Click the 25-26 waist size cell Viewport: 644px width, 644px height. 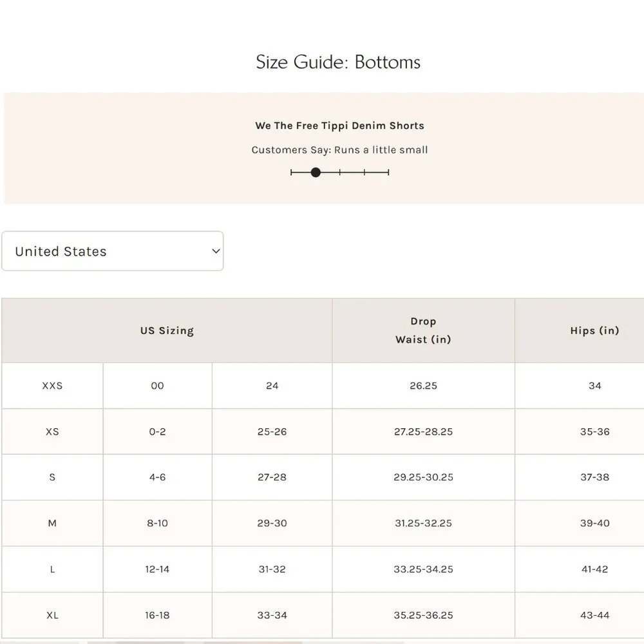click(272, 431)
